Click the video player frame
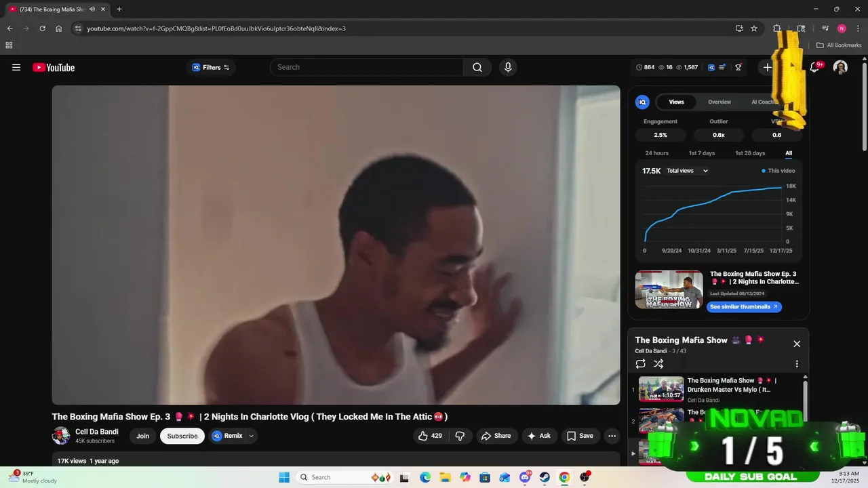This screenshot has width=868, height=488. [336, 245]
